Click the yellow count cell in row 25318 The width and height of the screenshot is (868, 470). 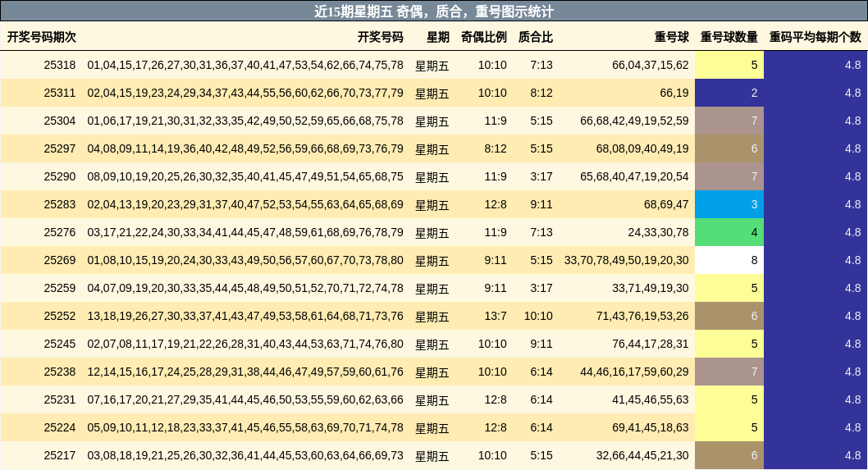(x=729, y=66)
